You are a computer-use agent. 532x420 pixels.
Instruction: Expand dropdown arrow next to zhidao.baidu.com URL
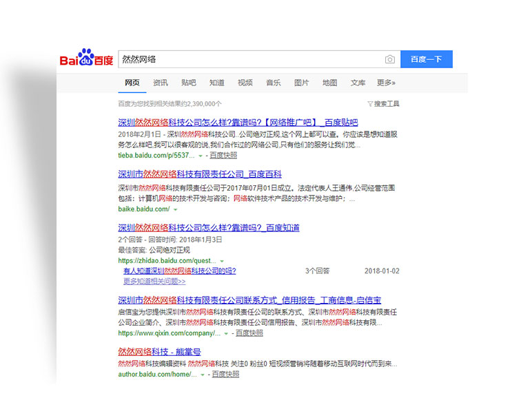pyautogui.click(x=222, y=262)
